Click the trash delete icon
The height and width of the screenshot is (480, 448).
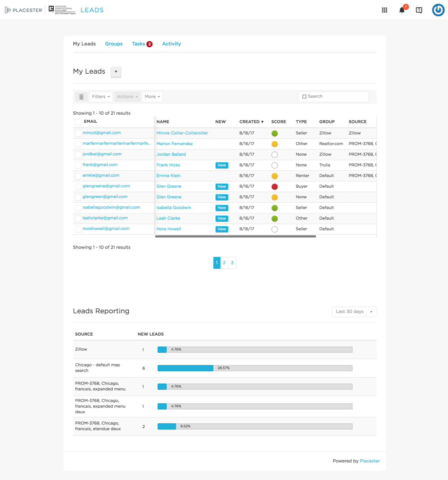(81, 97)
